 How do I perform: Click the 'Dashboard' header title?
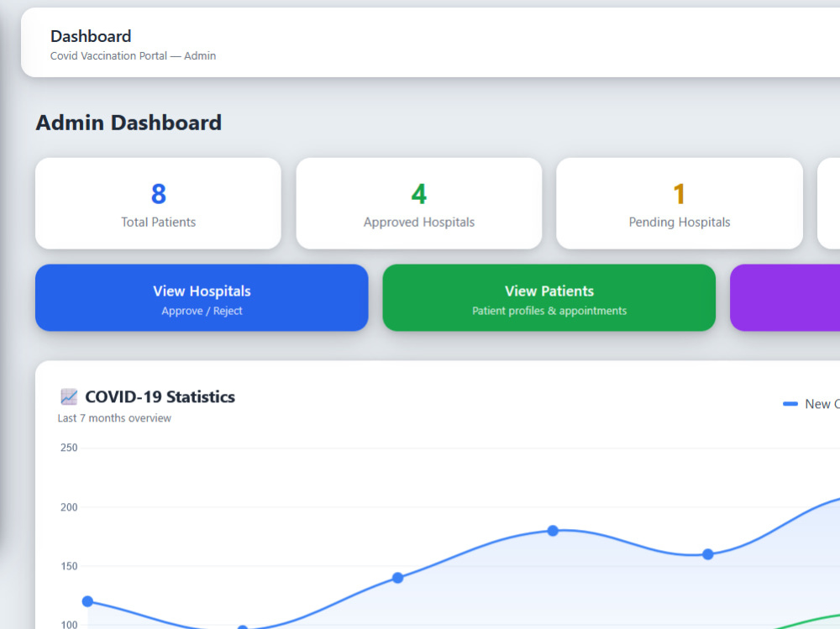[x=91, y=36]
